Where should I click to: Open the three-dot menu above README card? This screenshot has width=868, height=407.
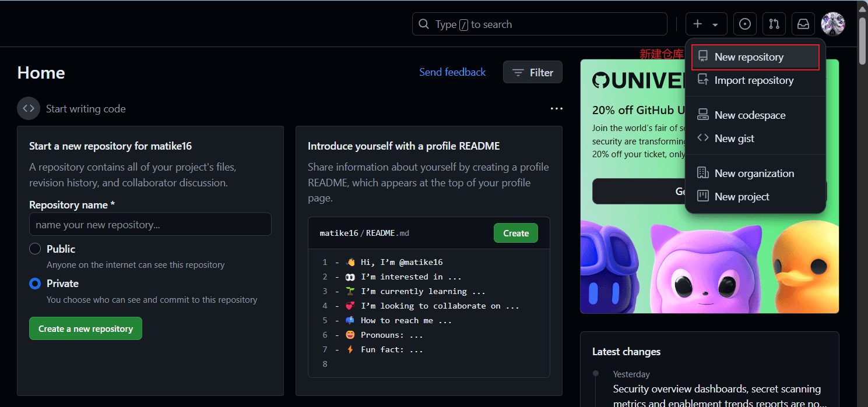557,108
